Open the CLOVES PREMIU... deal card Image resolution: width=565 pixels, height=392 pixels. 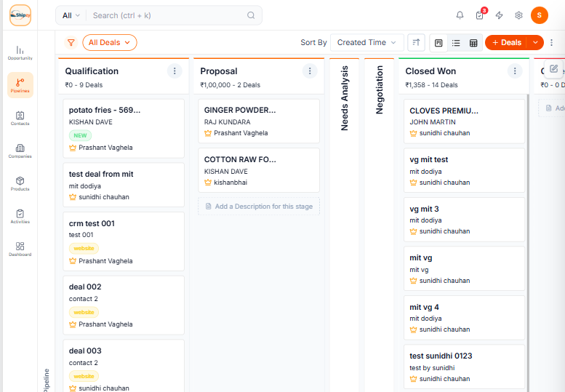[x=464, y=121]
